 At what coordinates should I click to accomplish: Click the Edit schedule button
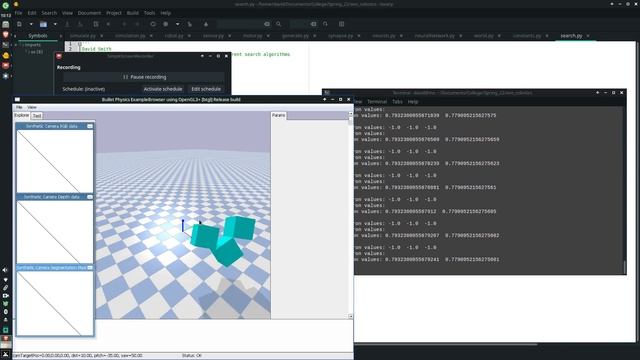click(x=206, y=89)
